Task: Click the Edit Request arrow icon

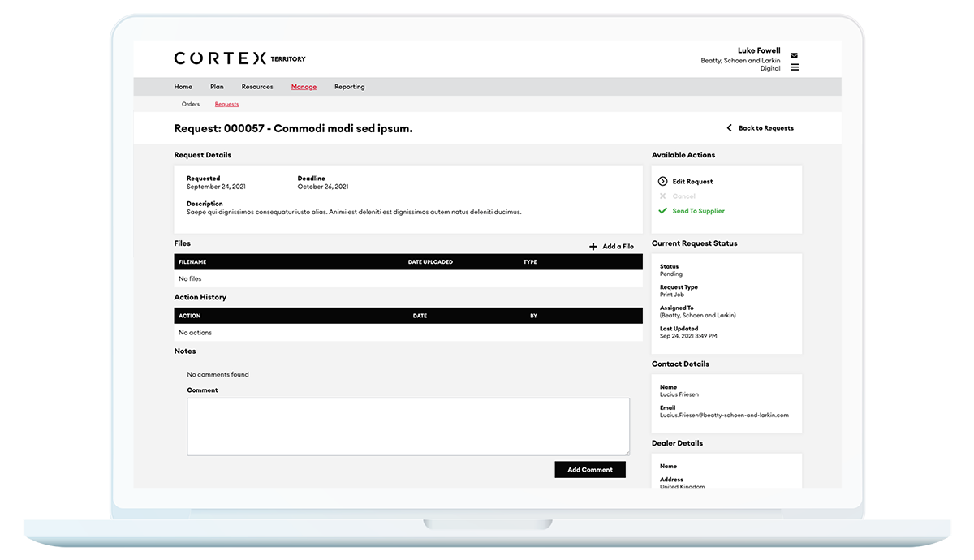Action: 663,182
